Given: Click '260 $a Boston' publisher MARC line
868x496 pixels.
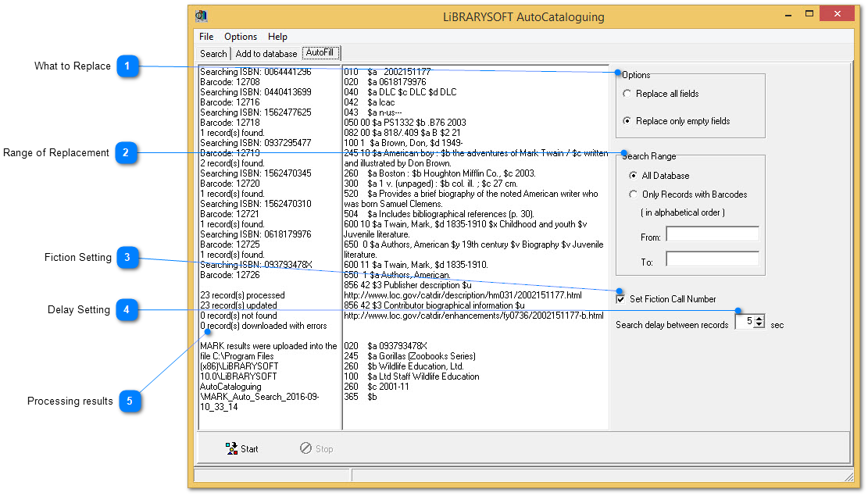Looking at the screenshot, I should [440, 173].
